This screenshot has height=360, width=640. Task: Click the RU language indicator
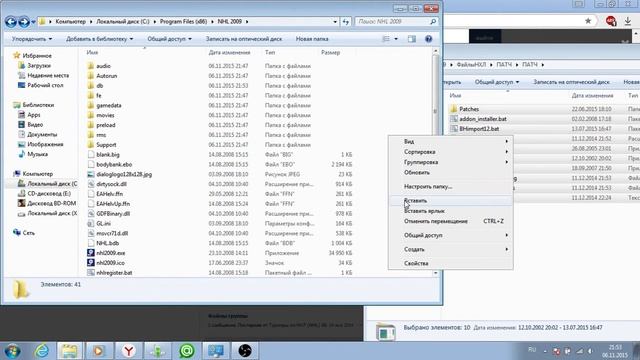pyautogui.click(x=532, y=349)
